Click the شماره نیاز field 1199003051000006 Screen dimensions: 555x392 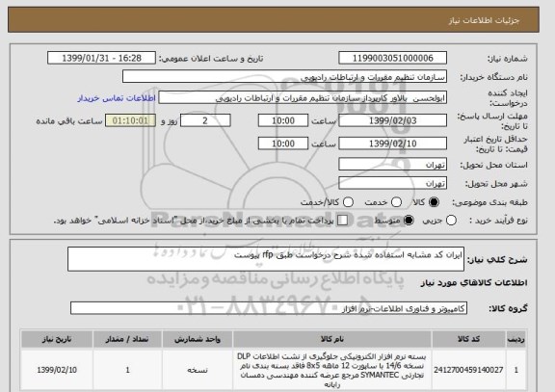392,58
